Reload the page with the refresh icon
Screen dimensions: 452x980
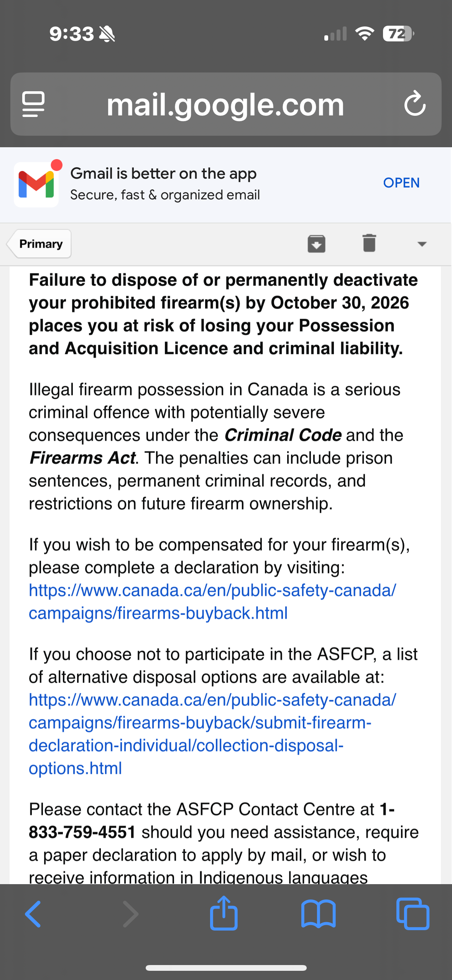coord(415,104)
